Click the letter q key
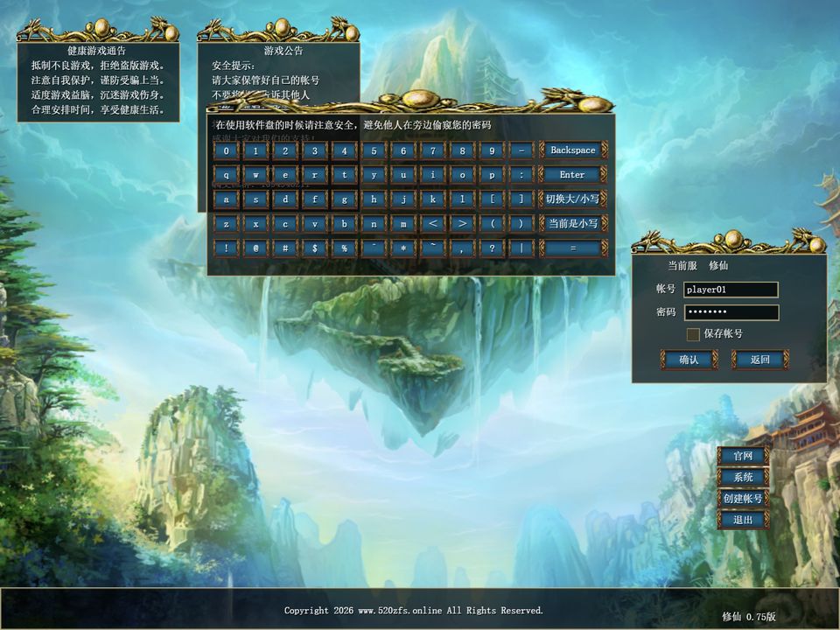Screen dimensions: 840x630 coord(226,175)
